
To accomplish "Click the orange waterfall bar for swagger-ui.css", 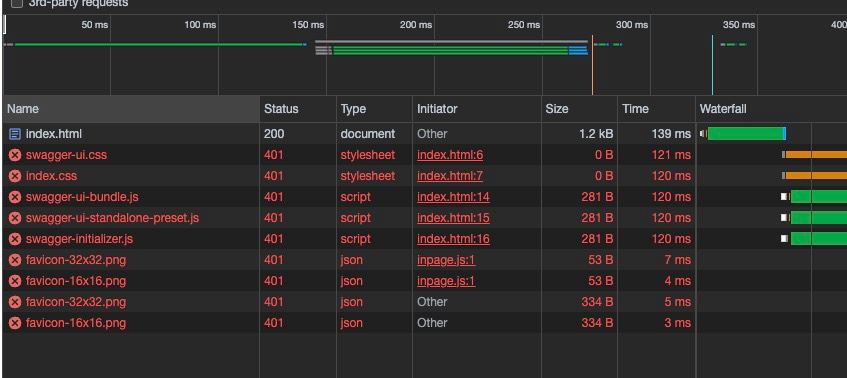I will coord(816,155).
